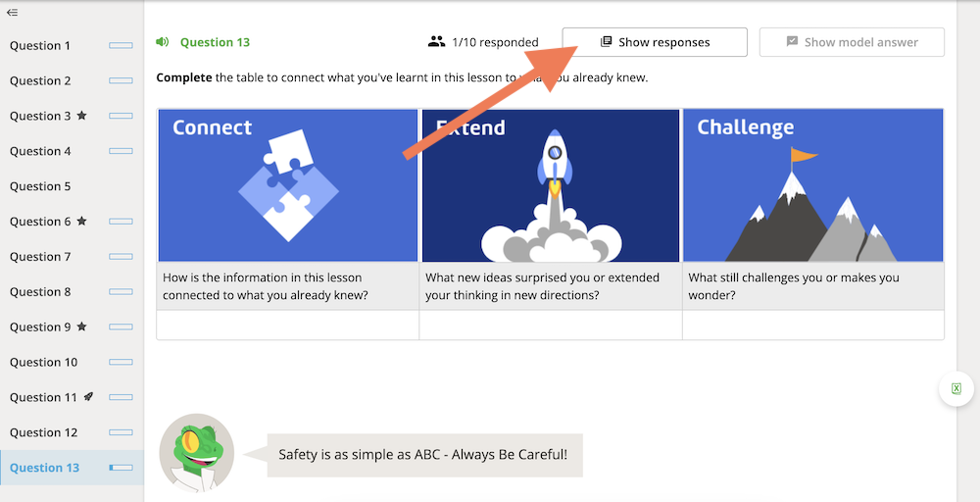Collapse the sidebar with the arrow icon
980x502 pixels.
click(12, 12)
